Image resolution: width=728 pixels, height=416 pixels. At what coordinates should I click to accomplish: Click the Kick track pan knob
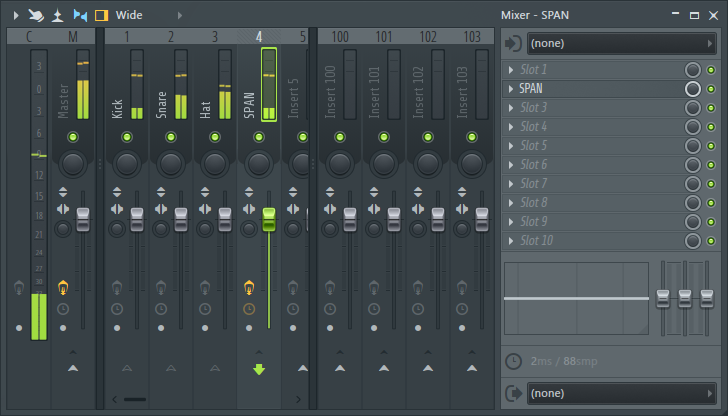pyautogui.click(x=127, y=164)
